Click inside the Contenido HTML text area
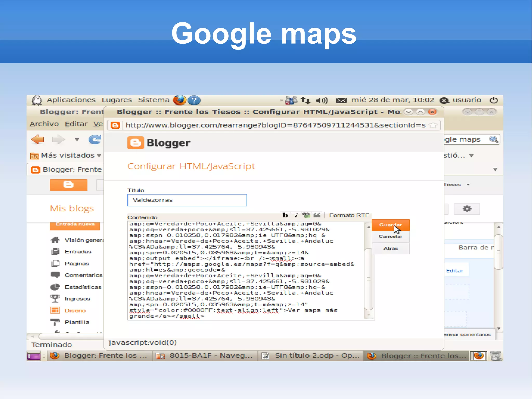Image resolution: width=532 pixels, height=399 pixels. coord(247,270)
